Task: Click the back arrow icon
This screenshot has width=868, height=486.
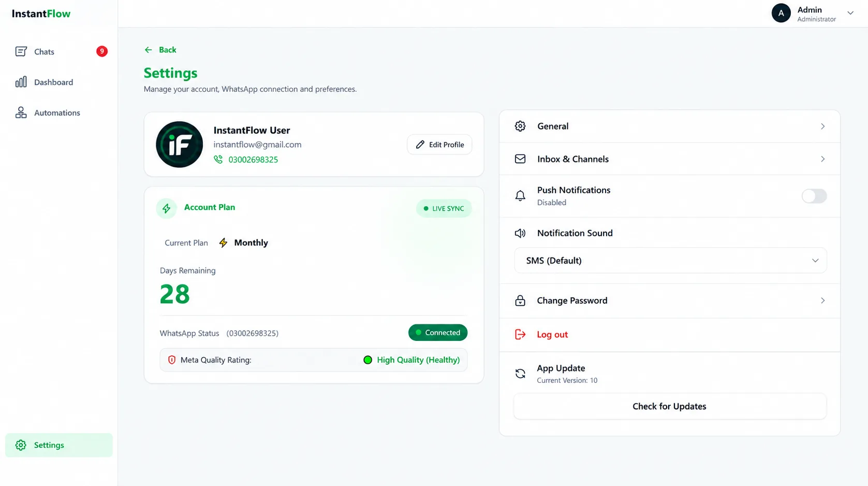Action: (x=149, y=50)
